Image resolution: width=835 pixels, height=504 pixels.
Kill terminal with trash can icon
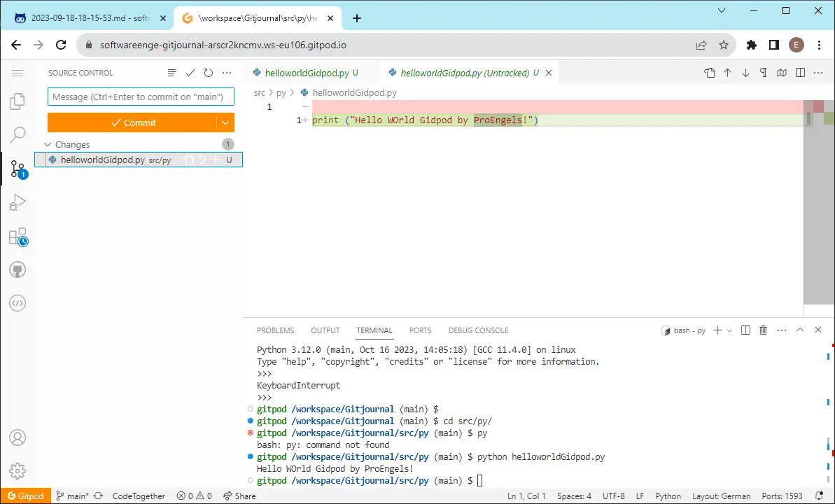pos(763,330)
